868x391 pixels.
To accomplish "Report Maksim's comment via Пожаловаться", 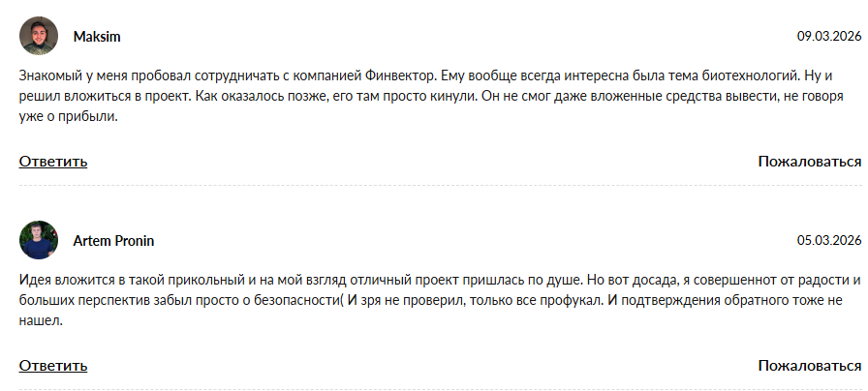I will pyautogui.click(x=809, y=162).
